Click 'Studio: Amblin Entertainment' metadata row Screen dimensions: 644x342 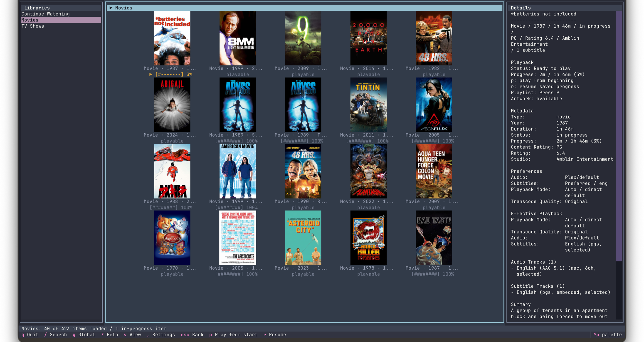coord(562,159)
